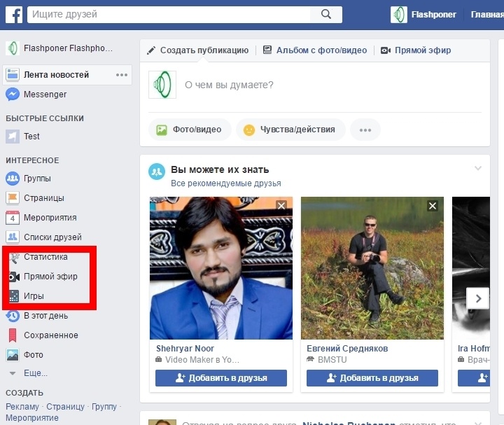Add Shehryar Noor as friend

tap(221, 378)
